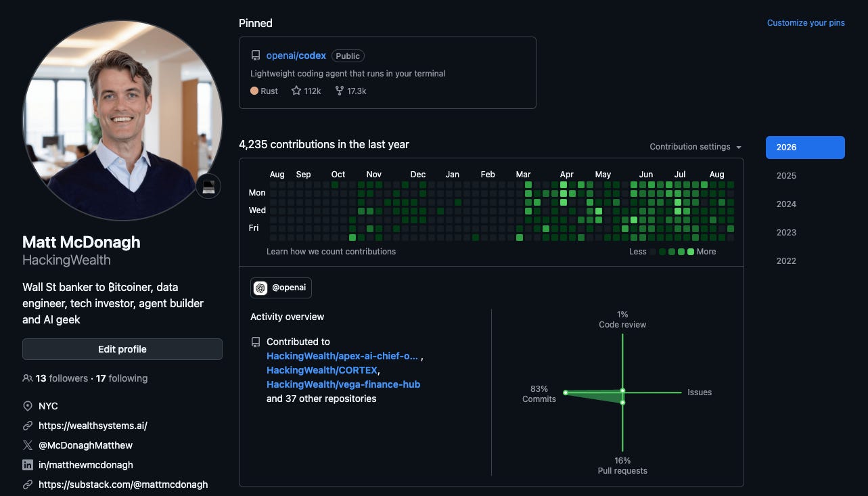Image resolution: width=868 pixels, height=496 pixels.
Task: Click the 17.3k fork count
Action: 357,91
